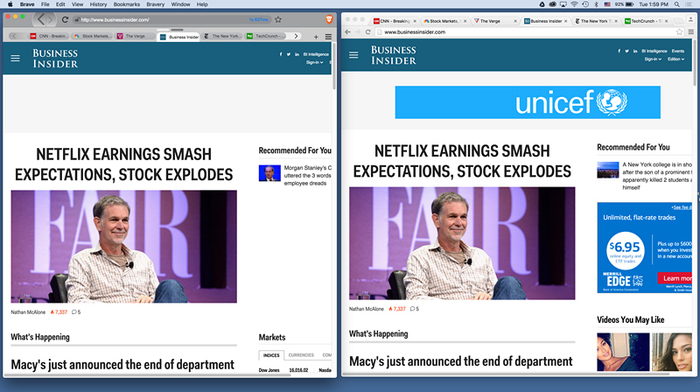This screenshot has height=392, width=700.
Task: Click Chrome's reload button
Action: pyautogui.click(x=368, y=32)
